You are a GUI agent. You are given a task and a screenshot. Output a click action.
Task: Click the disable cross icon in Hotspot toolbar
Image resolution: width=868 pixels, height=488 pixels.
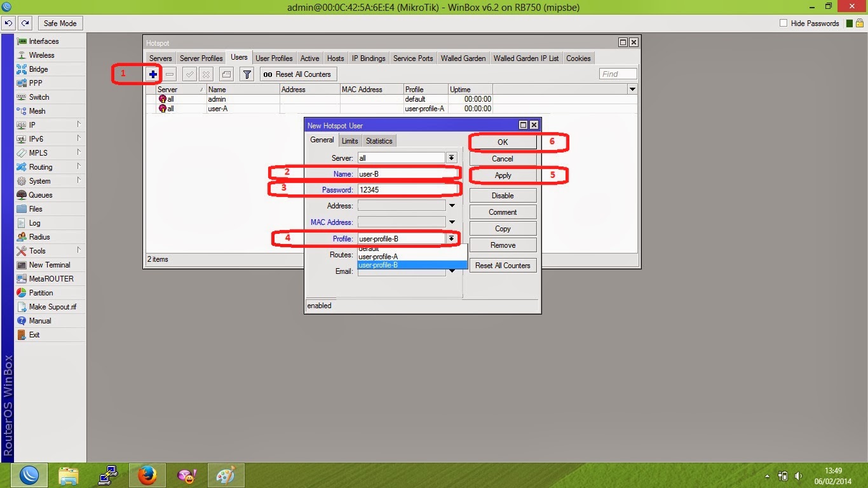click(x=206, y=74)
